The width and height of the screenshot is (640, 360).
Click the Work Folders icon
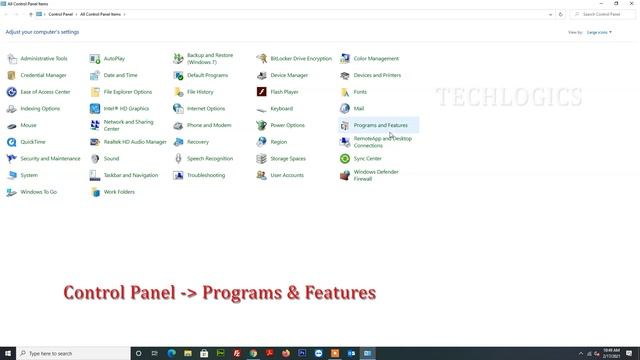point(95,192)
